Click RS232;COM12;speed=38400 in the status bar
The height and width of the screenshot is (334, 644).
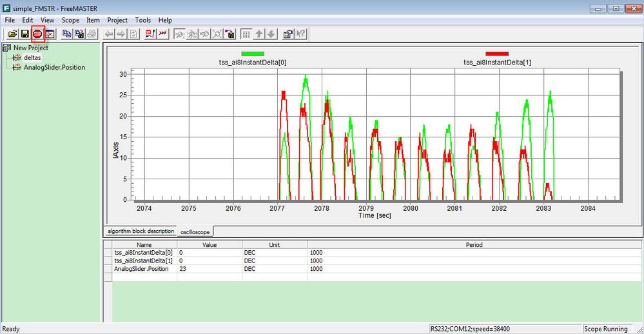[470, 329]
